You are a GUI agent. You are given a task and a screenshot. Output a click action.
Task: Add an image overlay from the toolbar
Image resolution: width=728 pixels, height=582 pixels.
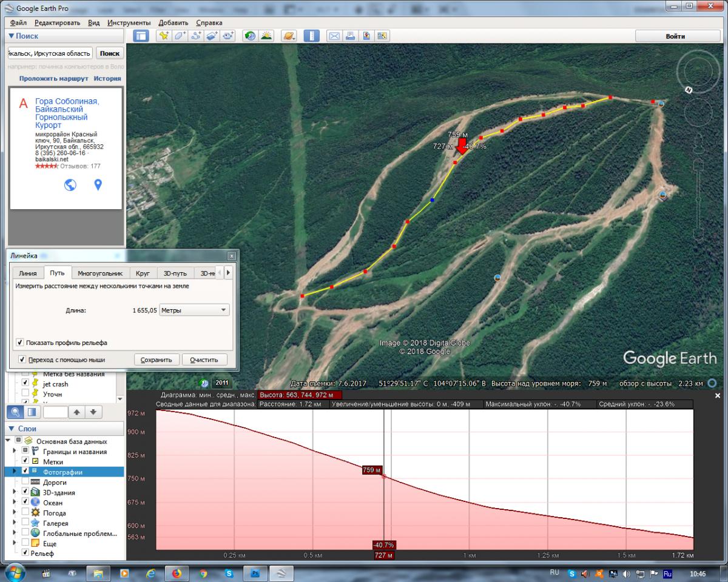(211, 36)
